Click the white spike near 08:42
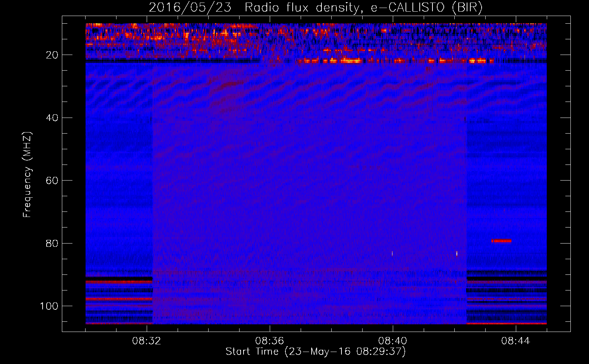The height and width of the screenshot is (364, 589). click(x=456, y=253)
